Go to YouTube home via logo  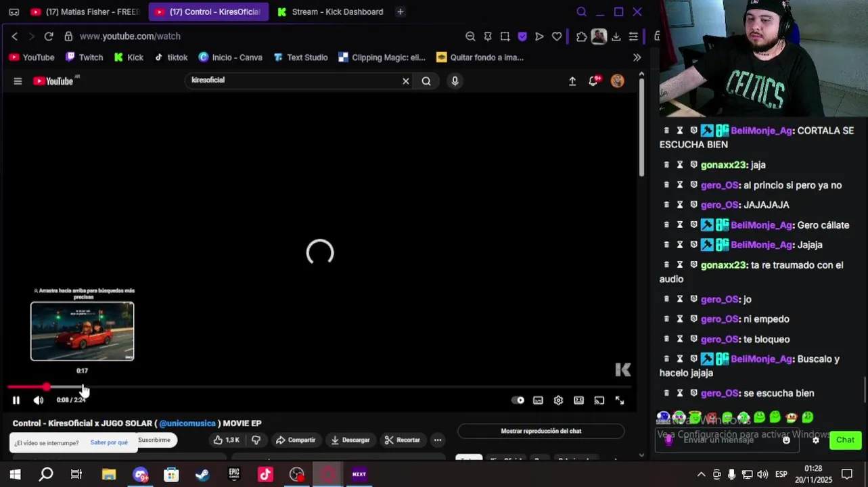point(53,81)
